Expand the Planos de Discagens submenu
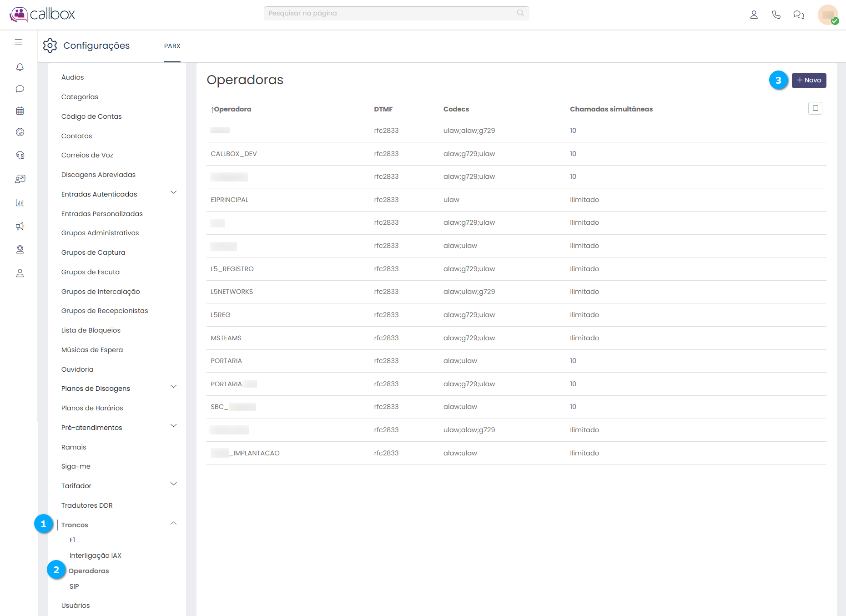 click(173, 387)
